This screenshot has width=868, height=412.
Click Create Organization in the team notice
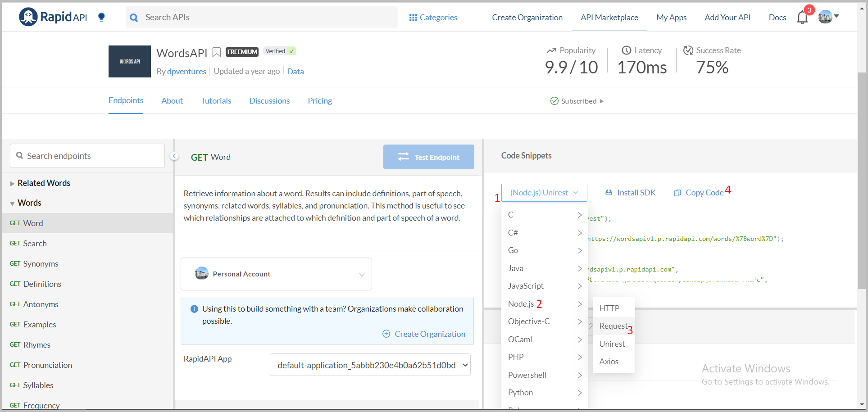pos(424,334)
